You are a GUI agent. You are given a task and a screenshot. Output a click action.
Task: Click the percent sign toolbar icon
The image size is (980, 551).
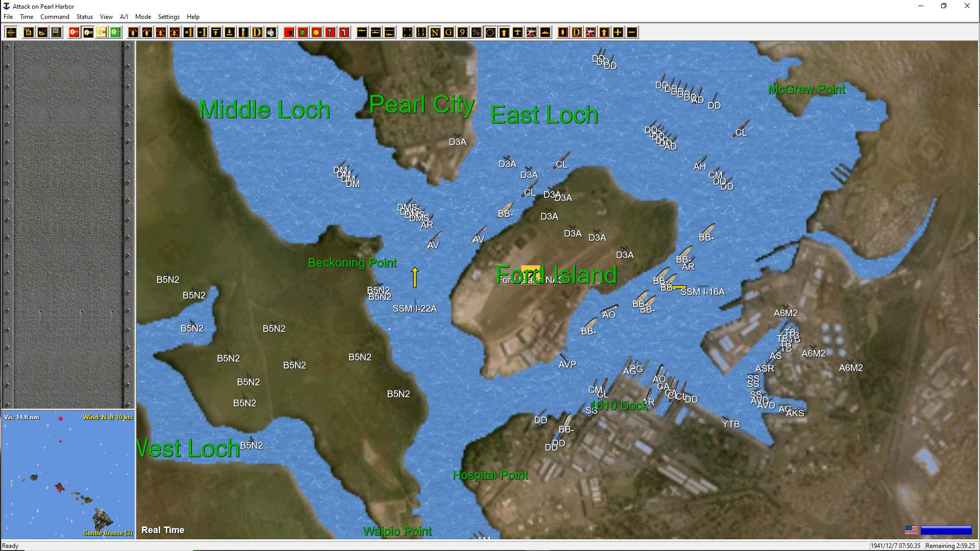coord(476,32)
